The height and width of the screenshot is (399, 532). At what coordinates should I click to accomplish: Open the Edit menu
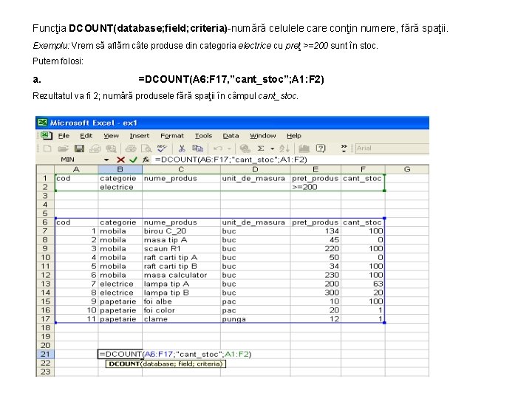pos(86,136)
